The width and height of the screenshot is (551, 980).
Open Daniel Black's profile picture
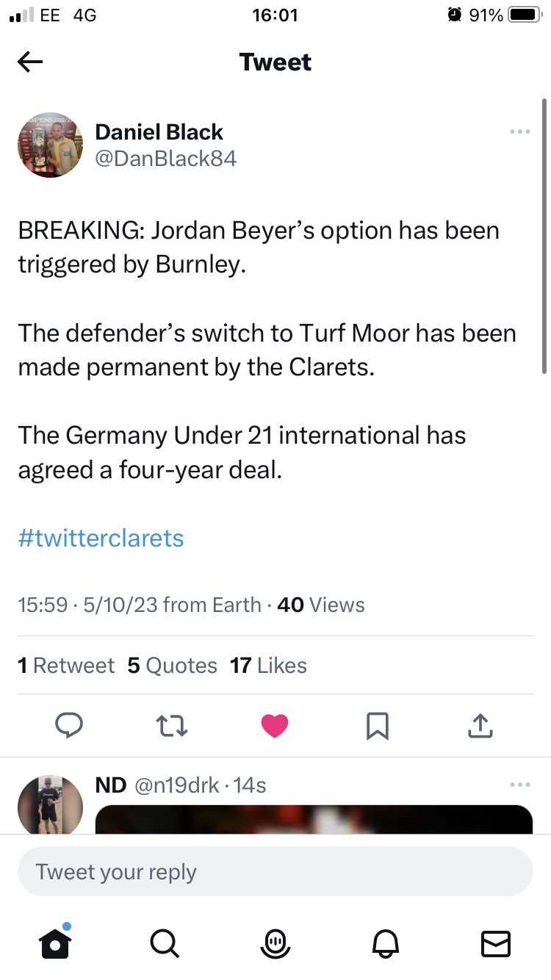[x=51, y=145]
